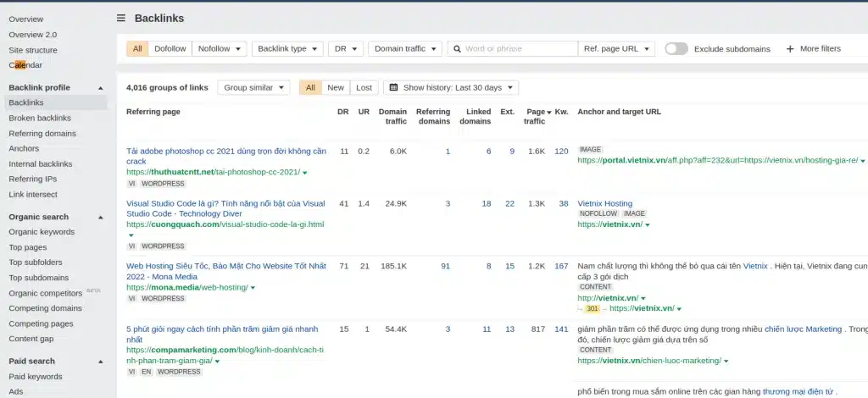Open Show history: Last 30 days dropdown

coord(451,87)
